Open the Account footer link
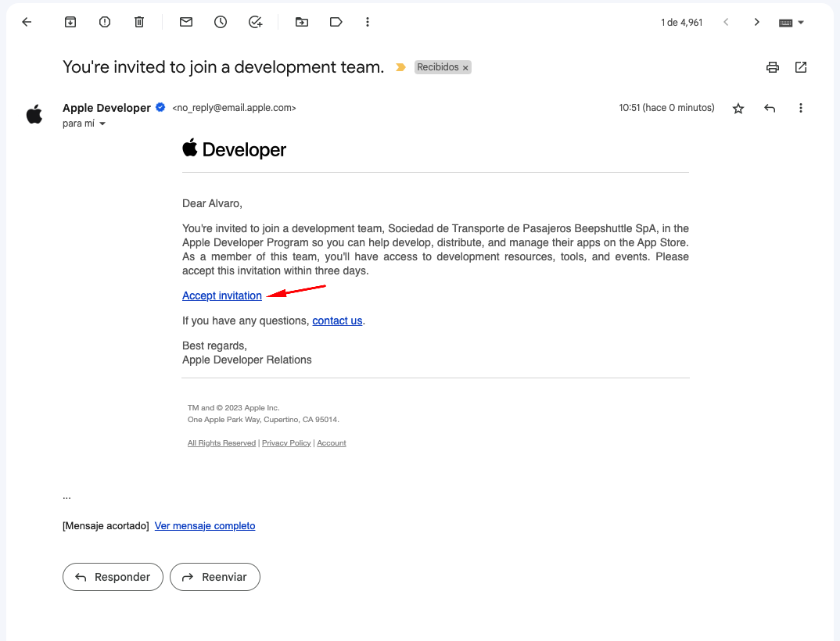Image resolution: width=840 pixels, height=641 pixels. tap(331, 443)
